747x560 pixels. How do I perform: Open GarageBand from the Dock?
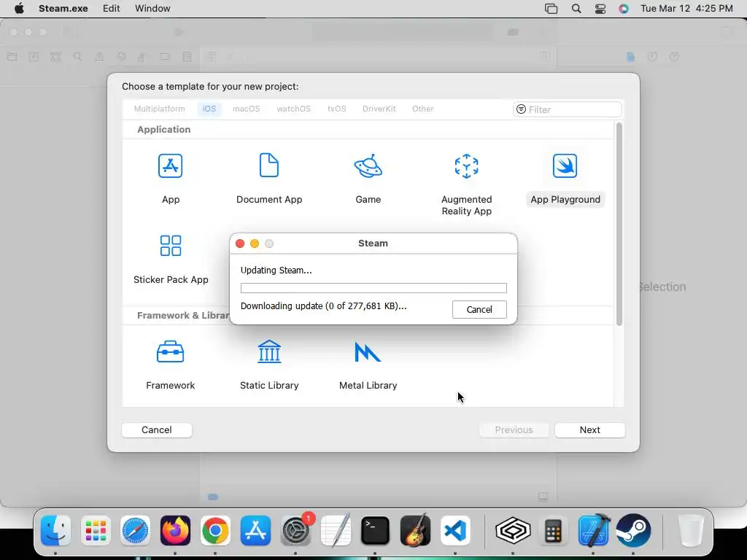tap(415, 530)
